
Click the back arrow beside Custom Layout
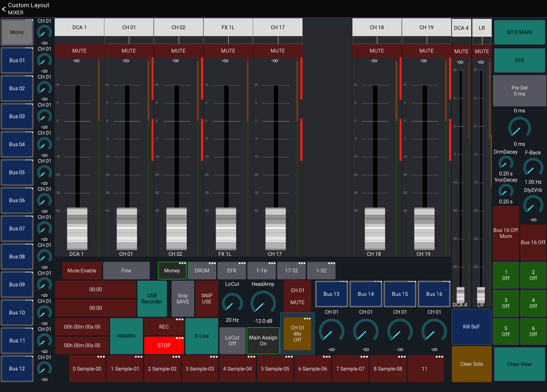[x=4, y=9]
